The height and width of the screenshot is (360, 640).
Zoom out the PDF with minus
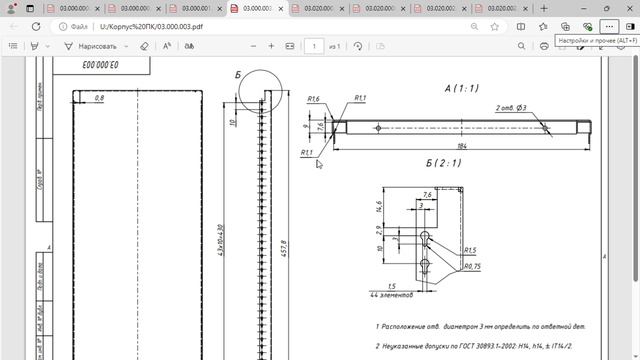[253, 46]
